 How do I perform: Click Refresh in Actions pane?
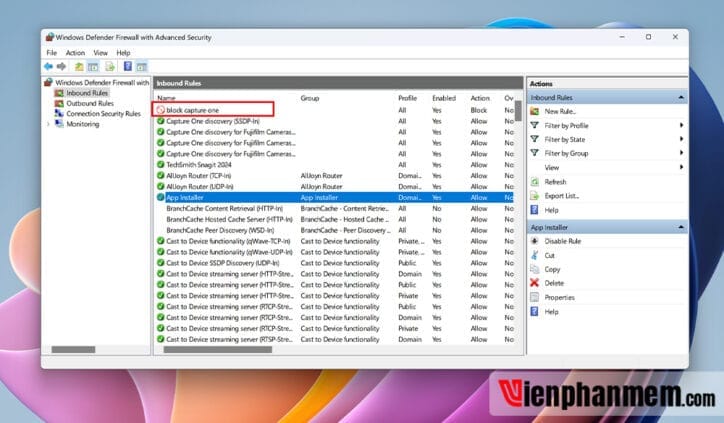[x=555, y=182]
